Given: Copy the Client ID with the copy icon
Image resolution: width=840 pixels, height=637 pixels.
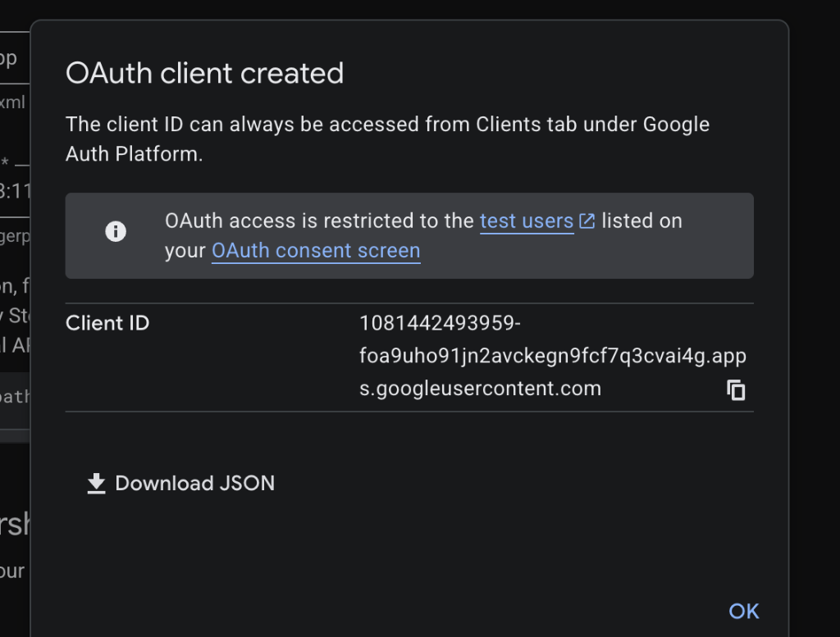Looking at the screenshot, I should pyautogui.click(x=736, y=389).
